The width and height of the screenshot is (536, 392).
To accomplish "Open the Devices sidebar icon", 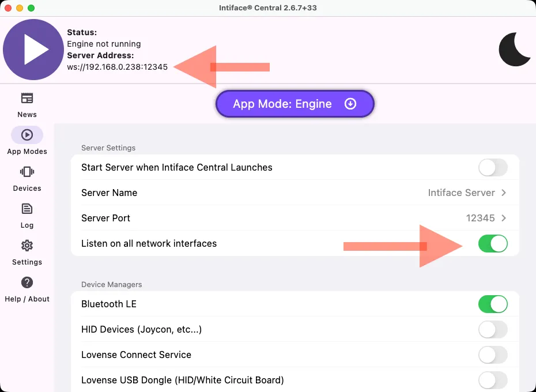I will [27, 172].
